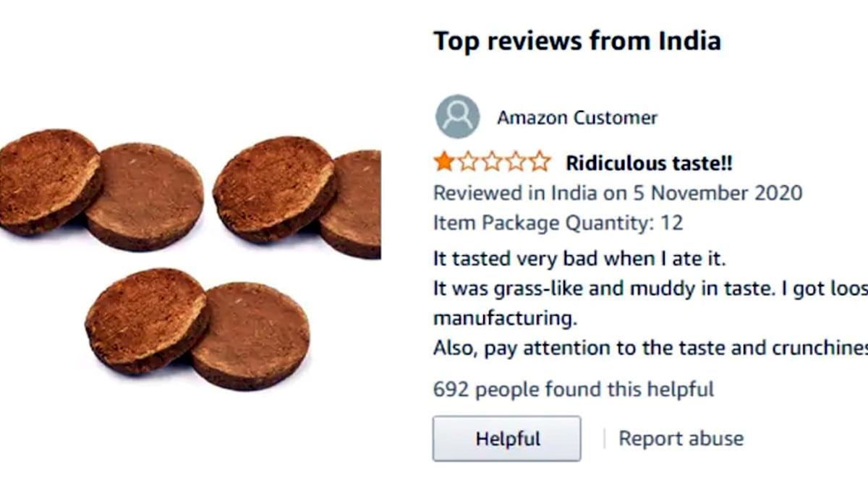Open the Amazon Customer profile name

(576, 118)
